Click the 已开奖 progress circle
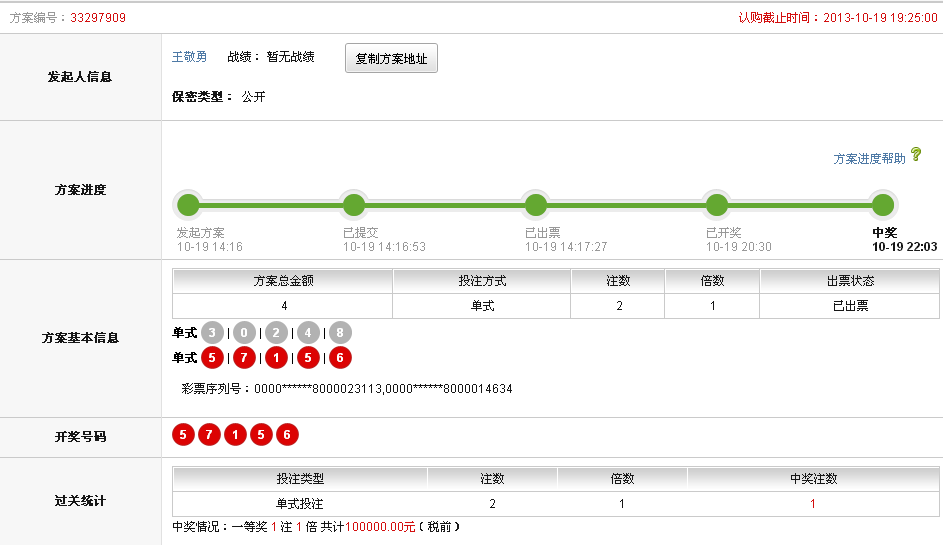943x545 pixels. (717, 205)
